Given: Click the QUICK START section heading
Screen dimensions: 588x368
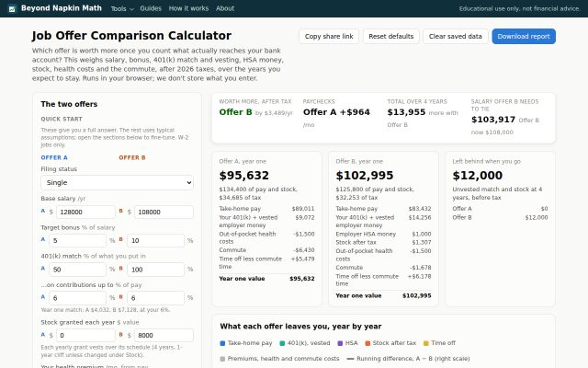Looking at the screenshot, I should click(62, 119).
